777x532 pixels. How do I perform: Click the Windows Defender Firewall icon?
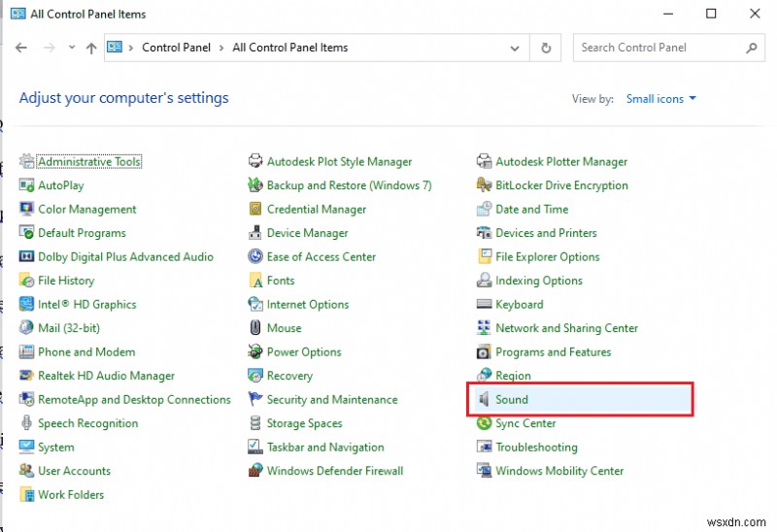pos(255,471)
